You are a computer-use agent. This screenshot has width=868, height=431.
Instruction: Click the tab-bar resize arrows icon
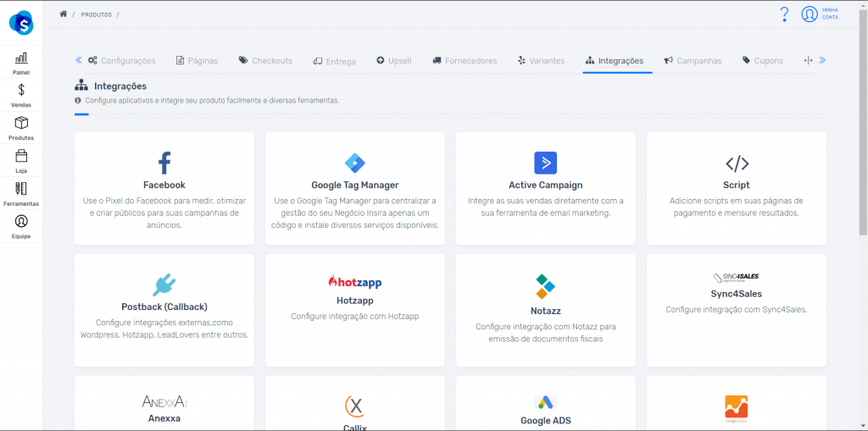pos(808,60)
